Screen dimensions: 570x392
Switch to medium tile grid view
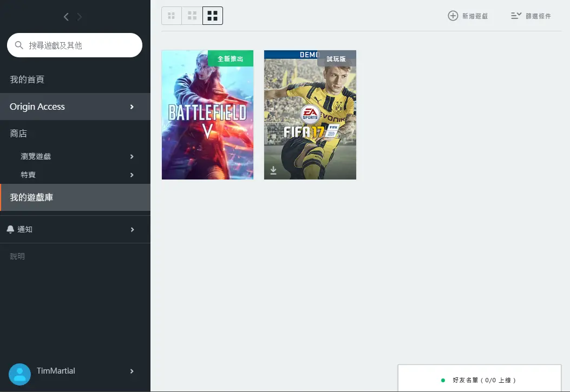tap(192, 16)
